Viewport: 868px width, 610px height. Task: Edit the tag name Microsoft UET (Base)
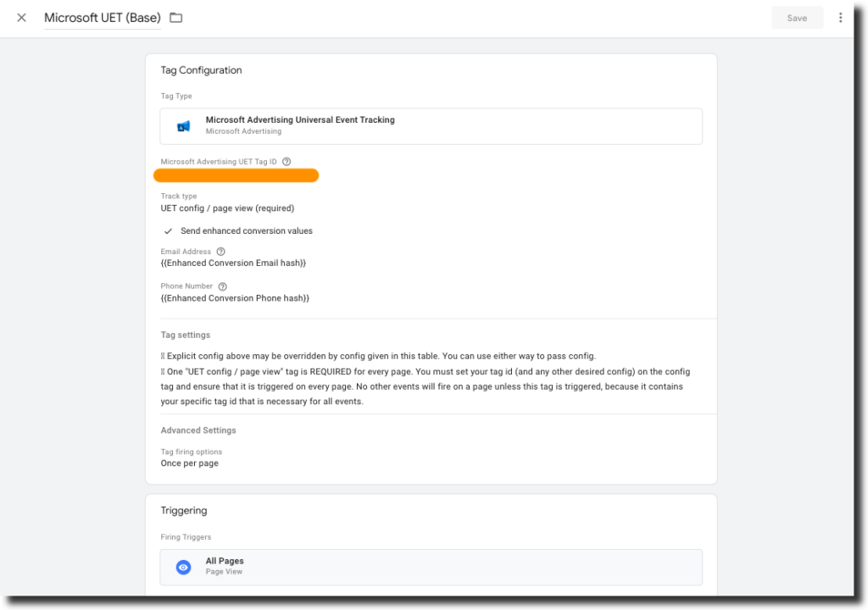pos(102,18)
